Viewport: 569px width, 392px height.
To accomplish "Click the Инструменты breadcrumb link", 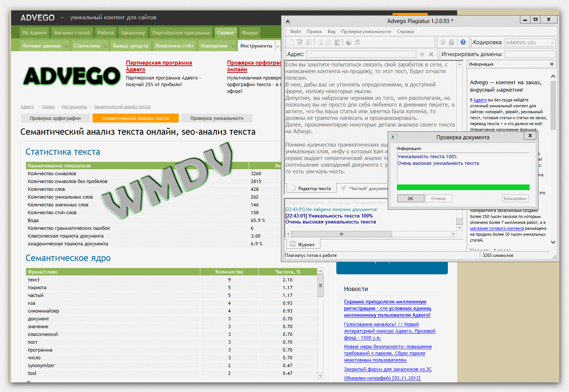I will pyautogui.click(x=74, y=107).
